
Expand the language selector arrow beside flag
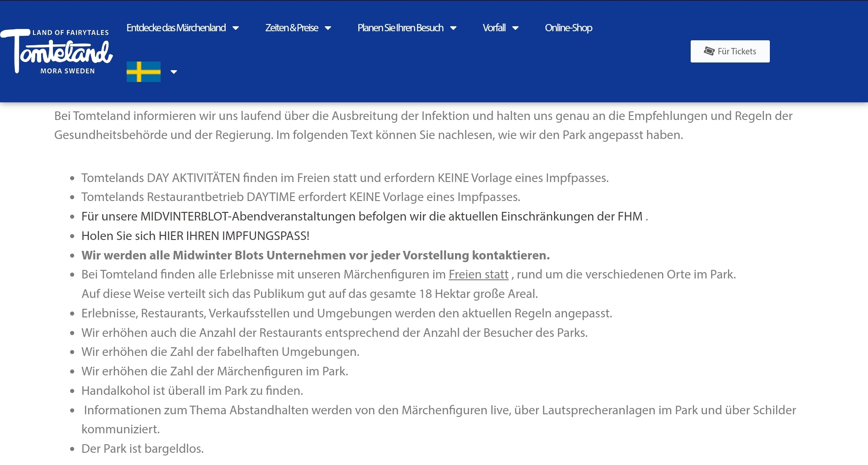point(174,72)
